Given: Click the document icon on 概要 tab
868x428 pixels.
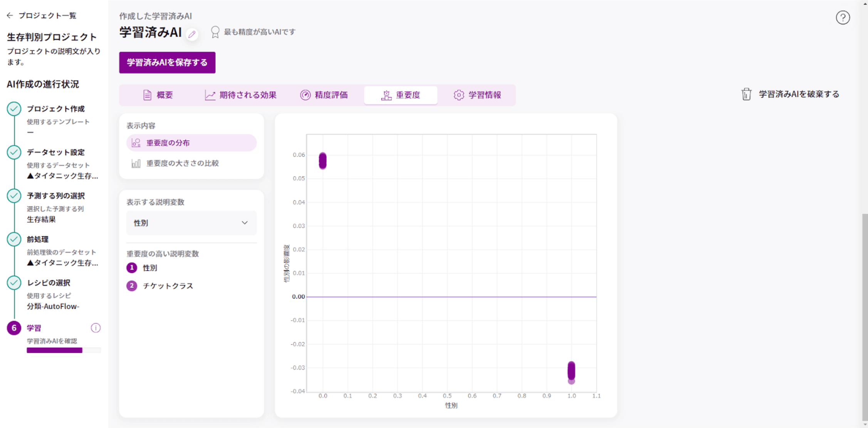Looking at the screenshot, I should (147, 95).
